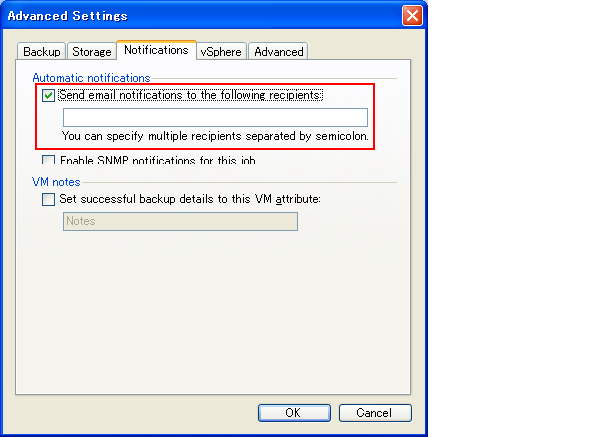Click the Notes attribute field
The height and width of the screenshot is (437, 598).
coord(180,222)
